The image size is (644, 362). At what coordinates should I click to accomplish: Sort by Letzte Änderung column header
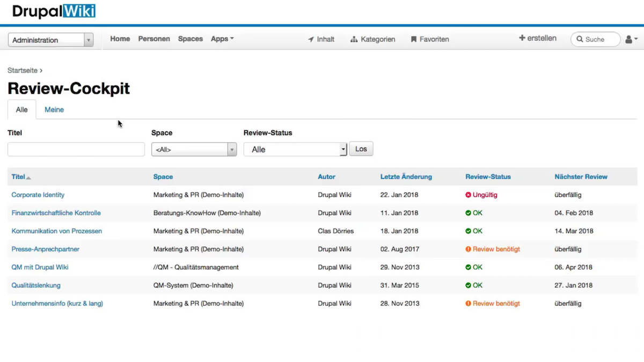(x=406, y=176)
